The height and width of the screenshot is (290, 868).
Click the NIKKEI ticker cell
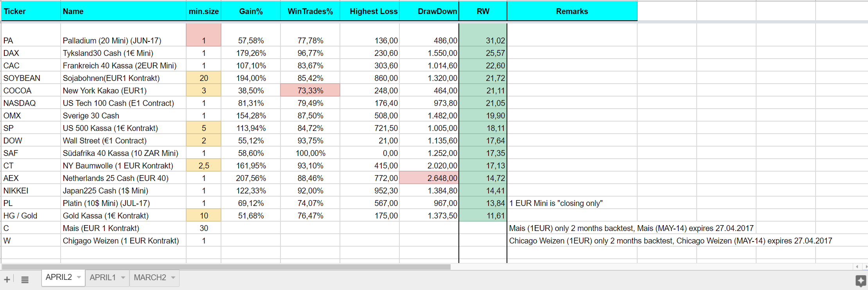pyautogui.click(x=31, y=190)
